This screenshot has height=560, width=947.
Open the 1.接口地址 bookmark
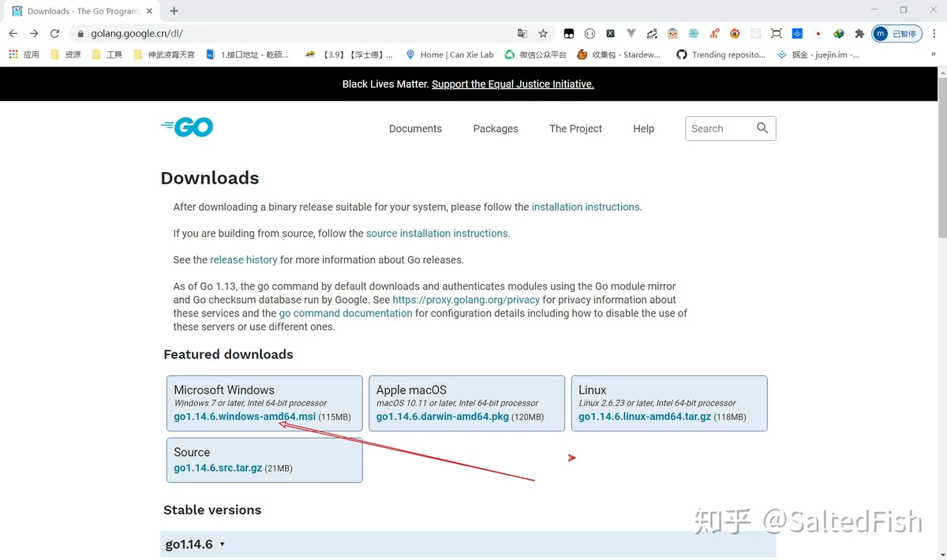click(248, 54)
